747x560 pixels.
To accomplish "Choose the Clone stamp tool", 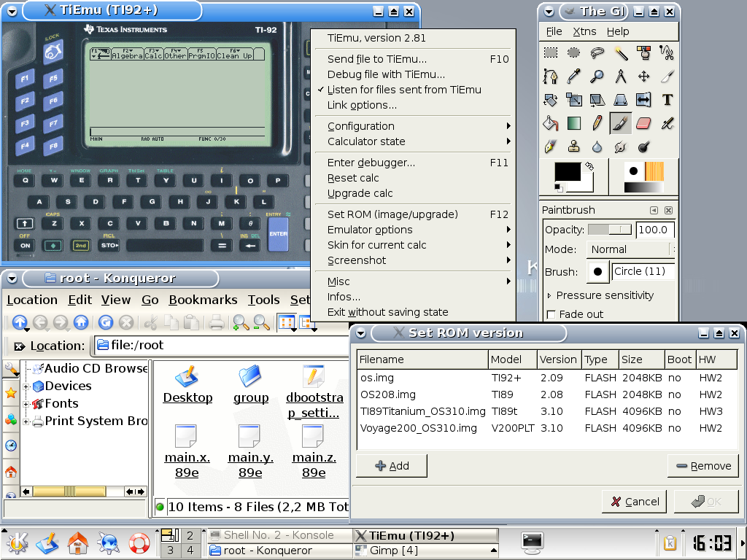I will 574,147.
